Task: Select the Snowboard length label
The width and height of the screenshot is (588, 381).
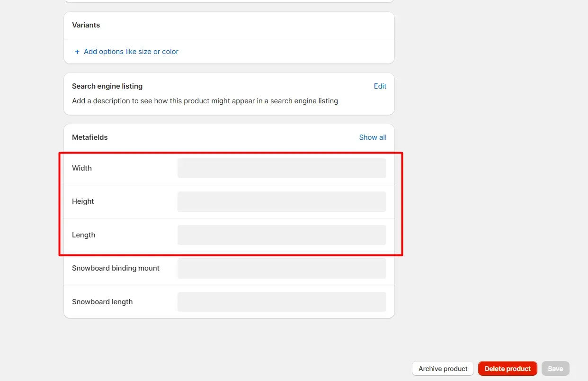Action: click(102, 302)
